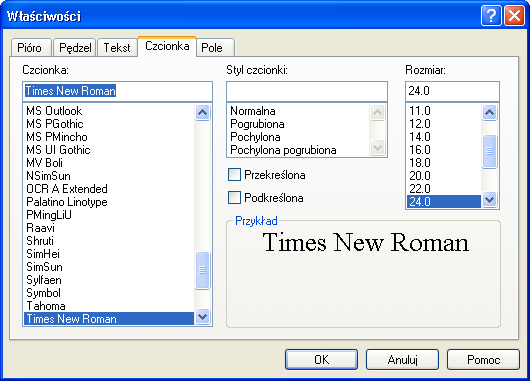The image size is (530, 381).
Task: Pick font size 14.0
Action: click(444, 137)
